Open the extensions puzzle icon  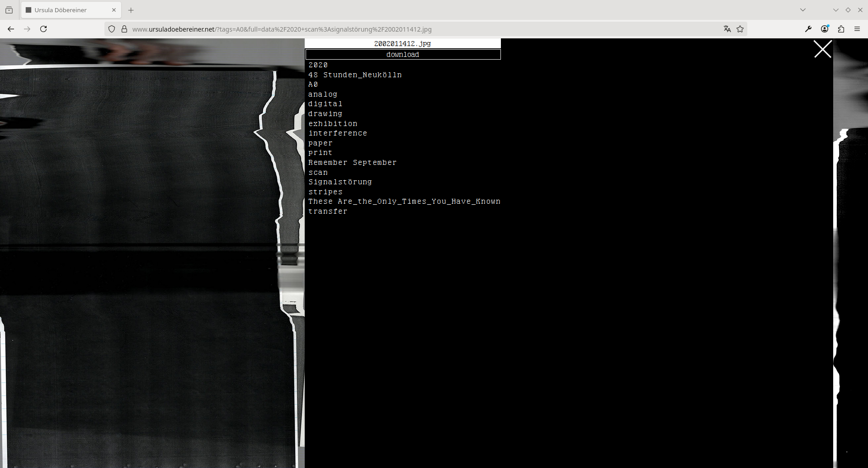[x=841, y=29]
